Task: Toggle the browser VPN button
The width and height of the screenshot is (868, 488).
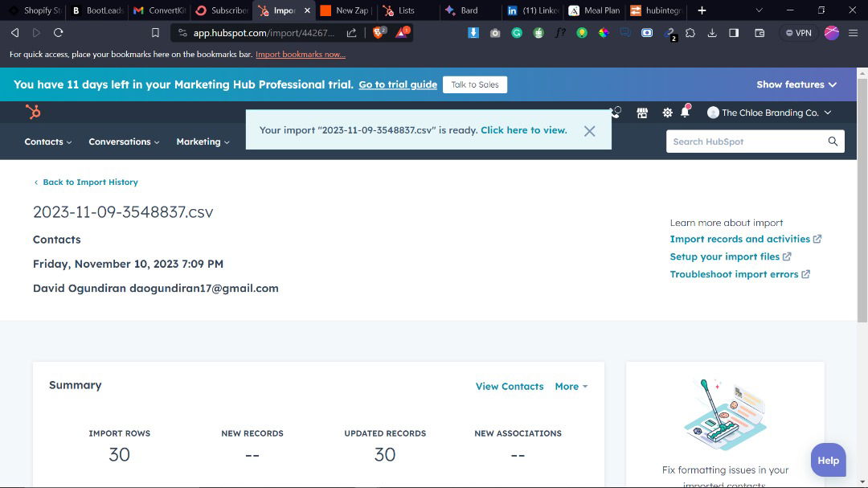Action: click(798, 33)
